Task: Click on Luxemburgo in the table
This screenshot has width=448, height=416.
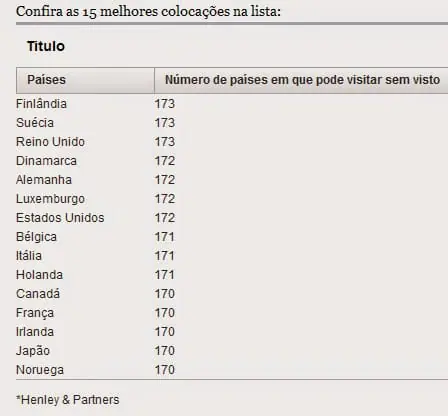Action: tap(50, 199)
